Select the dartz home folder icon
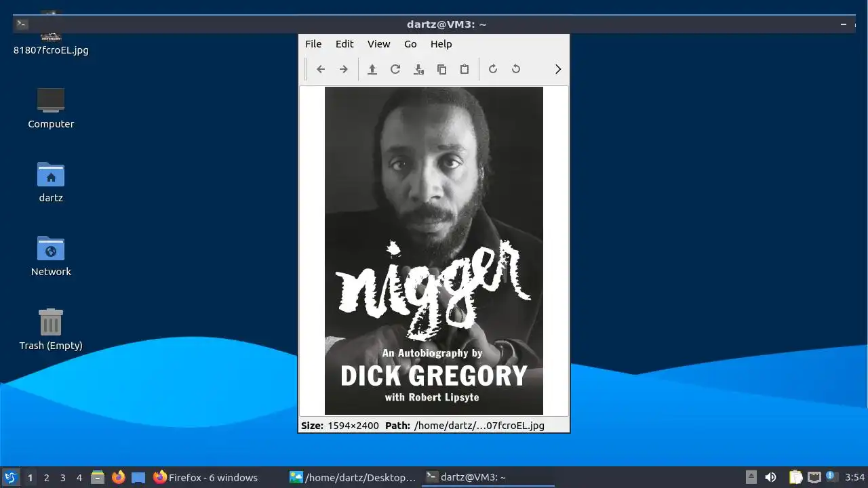The width and height of the screenshot is (868, 488). (x=51, y=181)
